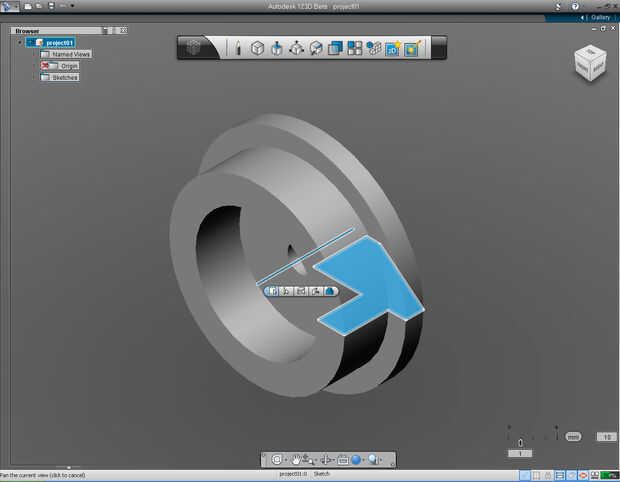Select the Origin folder in Browser
Viewport: 620px width, 482px height.
pos(60,66)
